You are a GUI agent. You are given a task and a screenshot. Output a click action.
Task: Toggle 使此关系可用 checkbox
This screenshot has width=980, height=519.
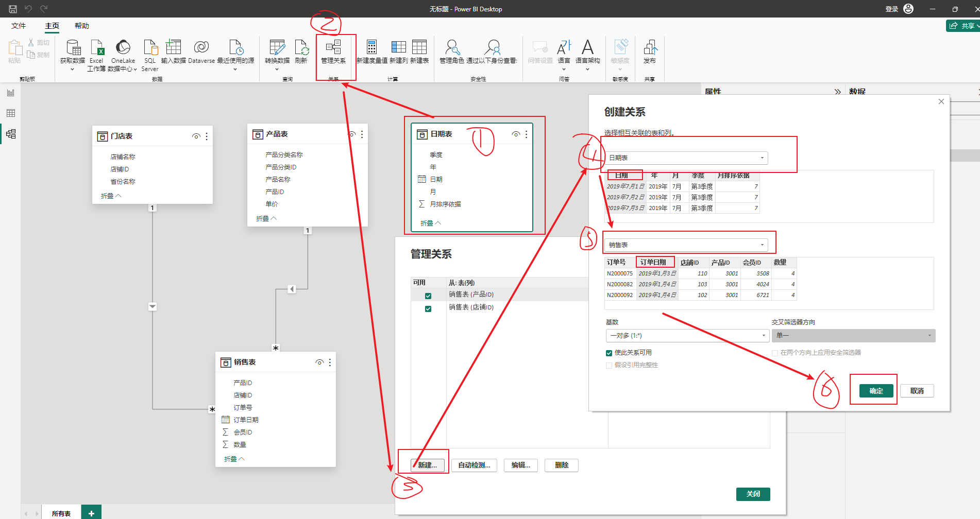pyautogui.click(x=609, y=353)
